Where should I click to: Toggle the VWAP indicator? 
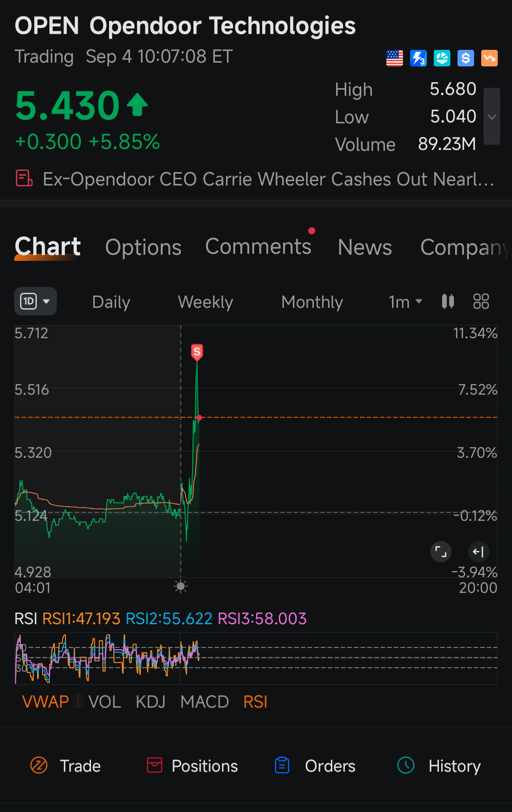pos(46,701)
